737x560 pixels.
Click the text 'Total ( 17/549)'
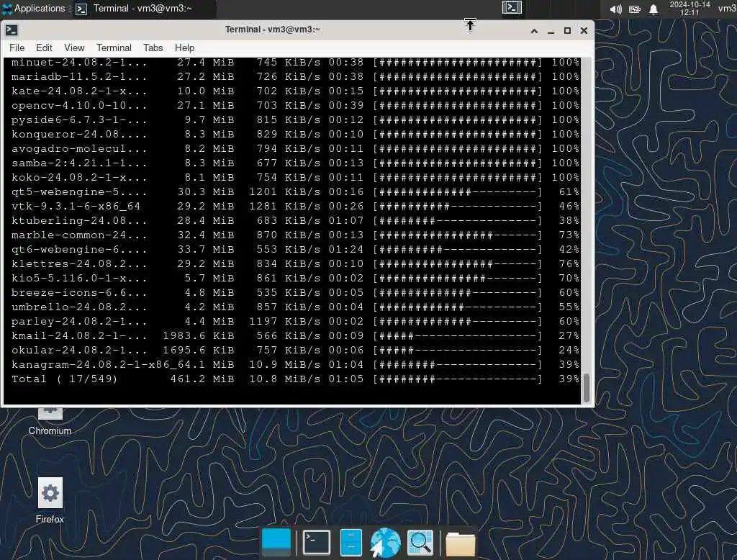(x=64, y=379)
